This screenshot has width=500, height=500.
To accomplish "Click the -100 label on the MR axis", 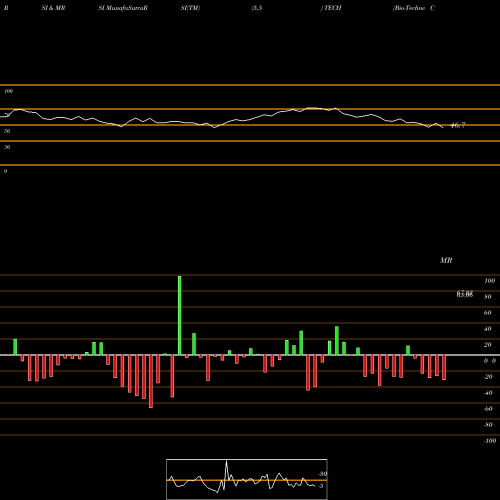I will [x=490, y=441].
